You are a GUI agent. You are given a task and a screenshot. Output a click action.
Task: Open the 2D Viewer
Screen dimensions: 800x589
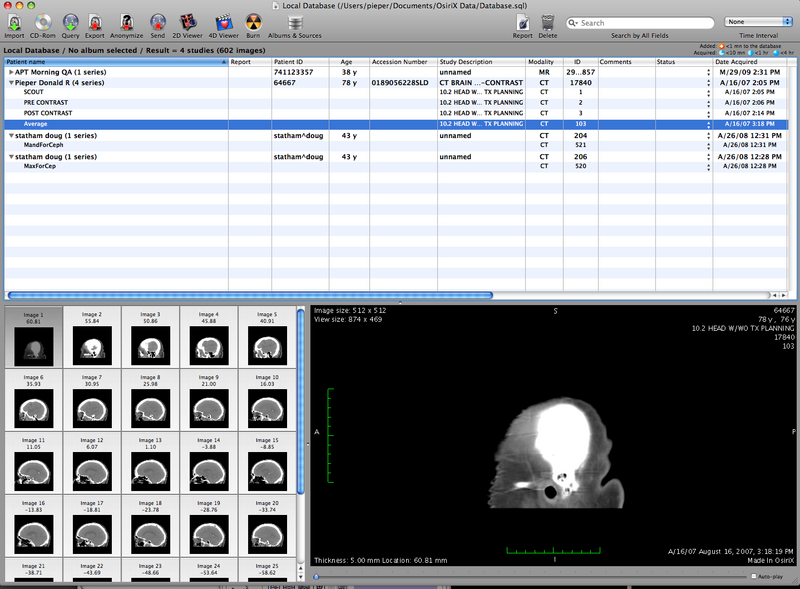click(187, 22)
